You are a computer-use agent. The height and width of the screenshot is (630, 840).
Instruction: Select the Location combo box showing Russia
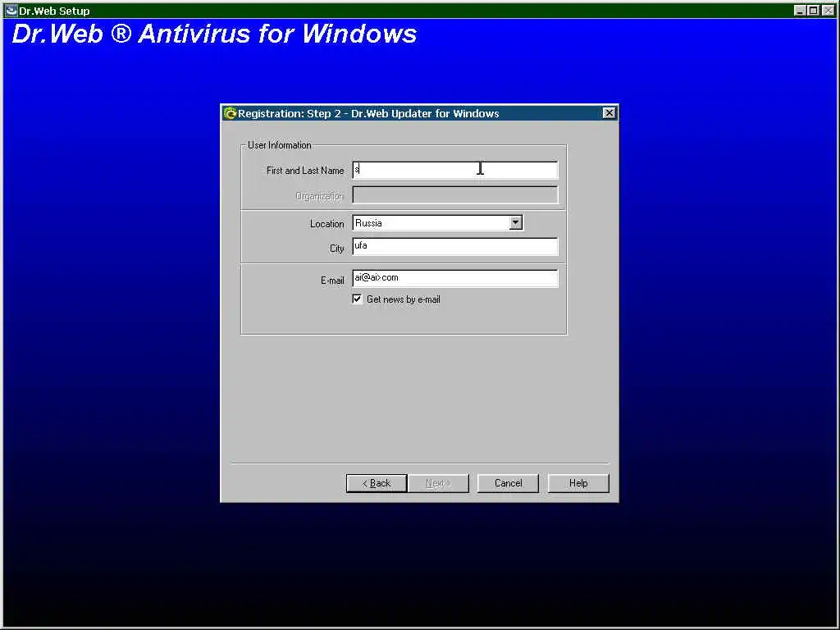[437, 223]
